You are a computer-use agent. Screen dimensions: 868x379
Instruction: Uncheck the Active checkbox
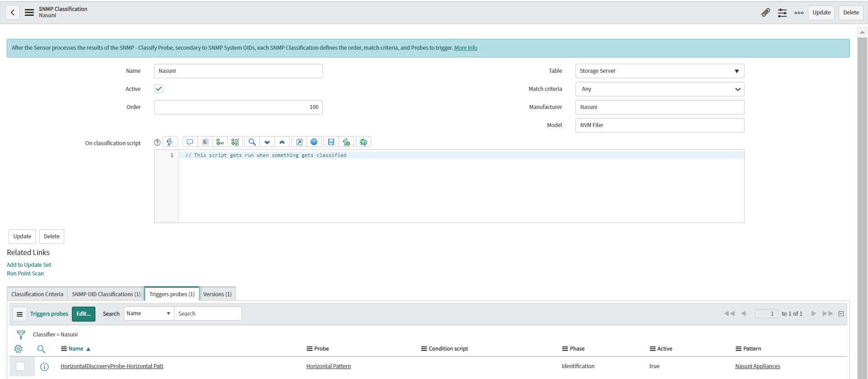[x=159, y=89]
